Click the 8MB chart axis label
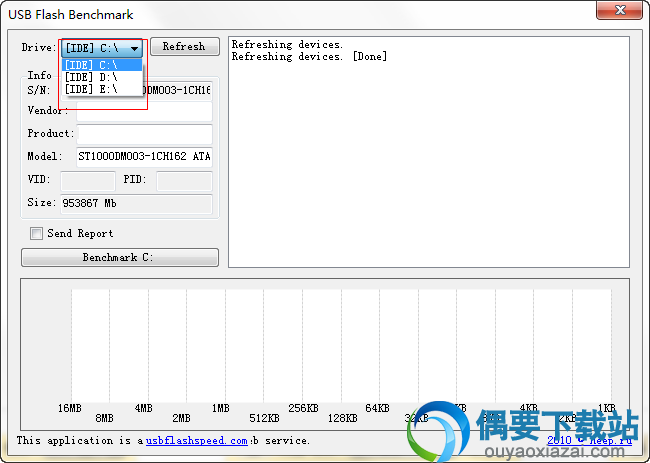Viewport: 650px width, 463px height. click(104, 418)
